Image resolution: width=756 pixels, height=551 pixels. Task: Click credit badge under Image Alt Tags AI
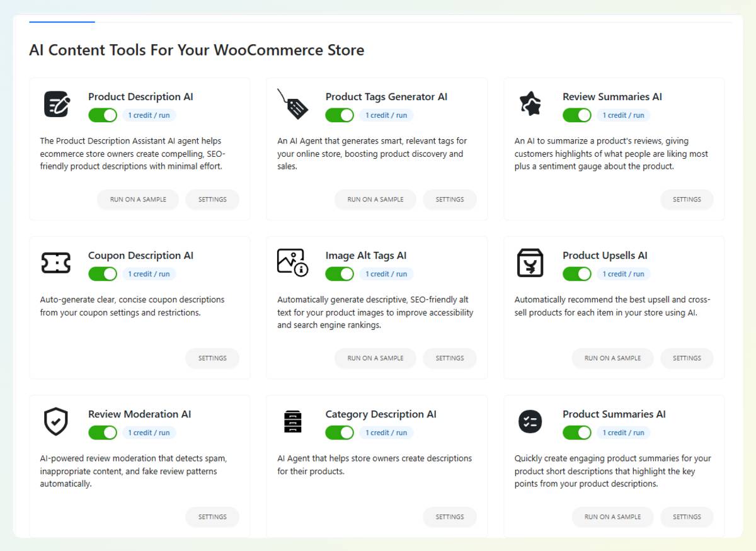(x=386, y=274)
